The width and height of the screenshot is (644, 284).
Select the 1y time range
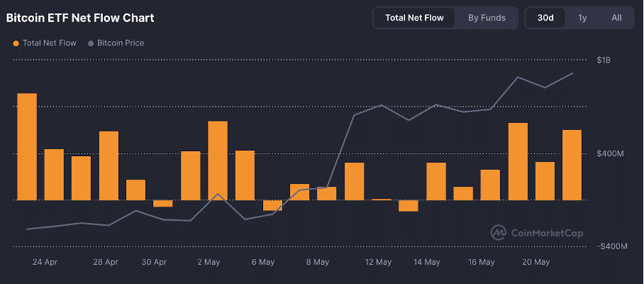click(582, 18)
